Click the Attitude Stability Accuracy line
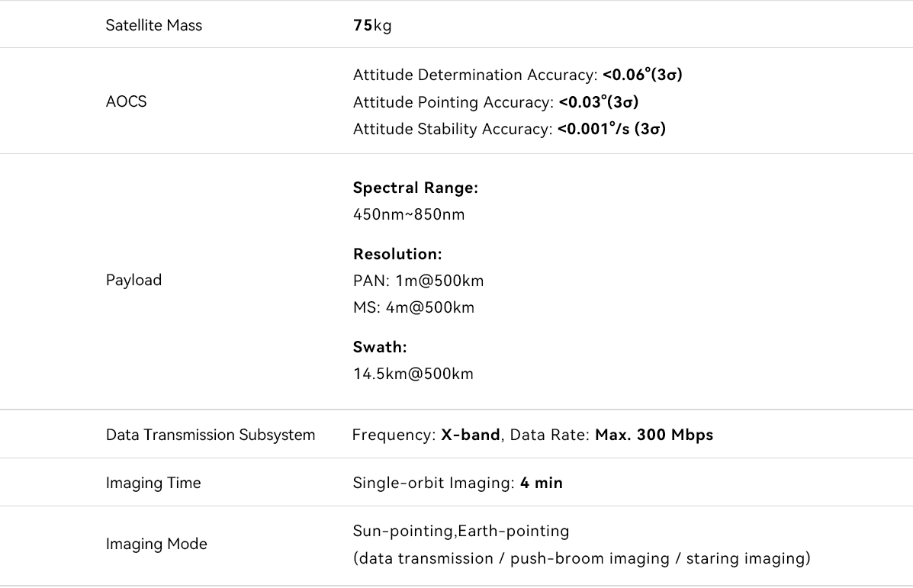This screenshot has width=913, height=588. click(509, 129)
